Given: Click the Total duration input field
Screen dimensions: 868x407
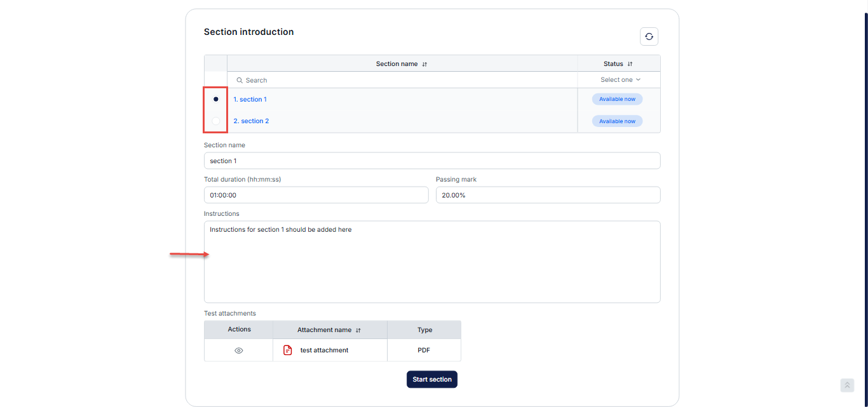Looking at the screenshot, I should (316, 196).
